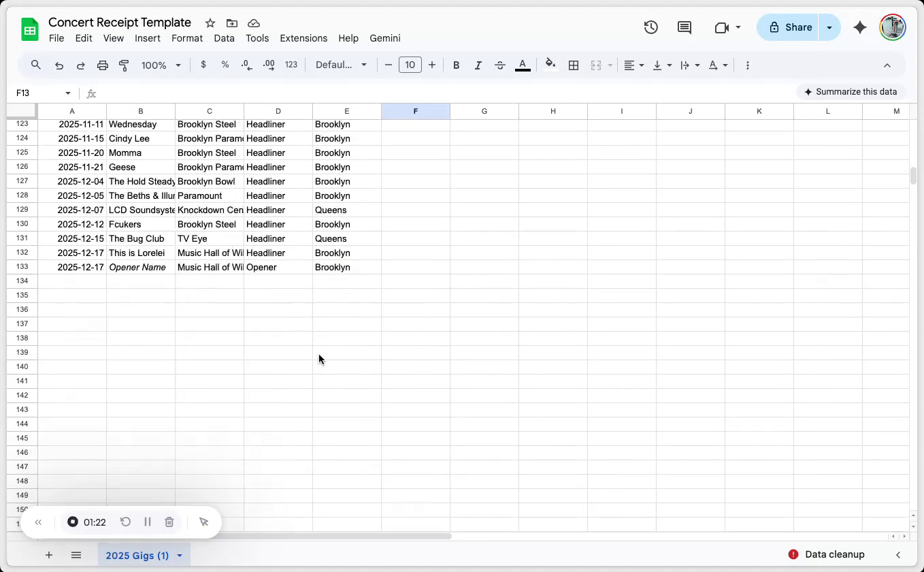Click Summarize this data button
Image resolution: width=924 pixels, height=572 pixels.
click(851, 92)
